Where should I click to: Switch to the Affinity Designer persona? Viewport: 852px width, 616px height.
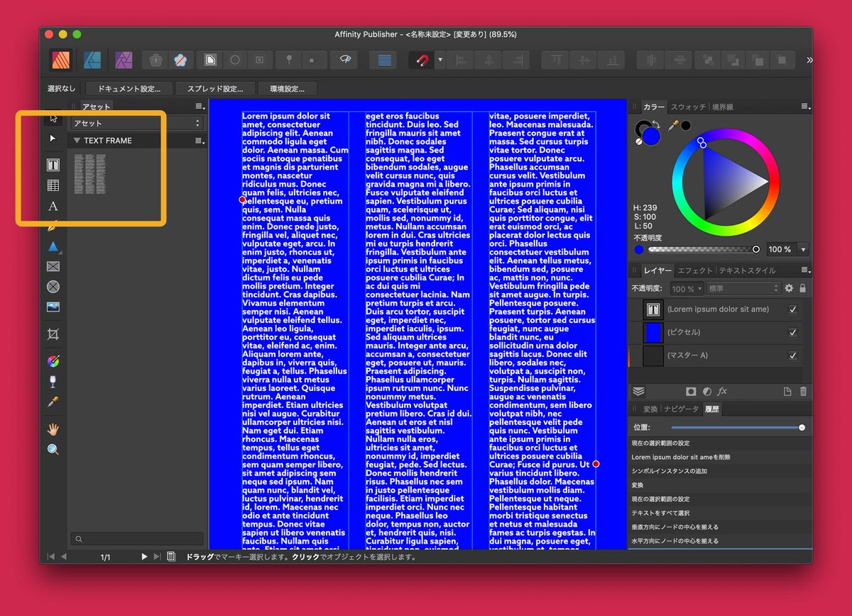point(92,60)
